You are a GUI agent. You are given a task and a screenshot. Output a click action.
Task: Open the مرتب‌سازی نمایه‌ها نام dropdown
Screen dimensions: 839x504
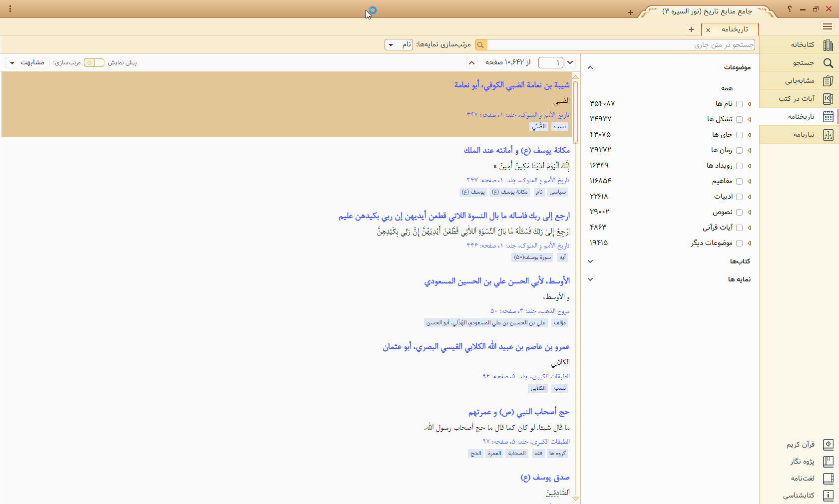pos(399,45)
